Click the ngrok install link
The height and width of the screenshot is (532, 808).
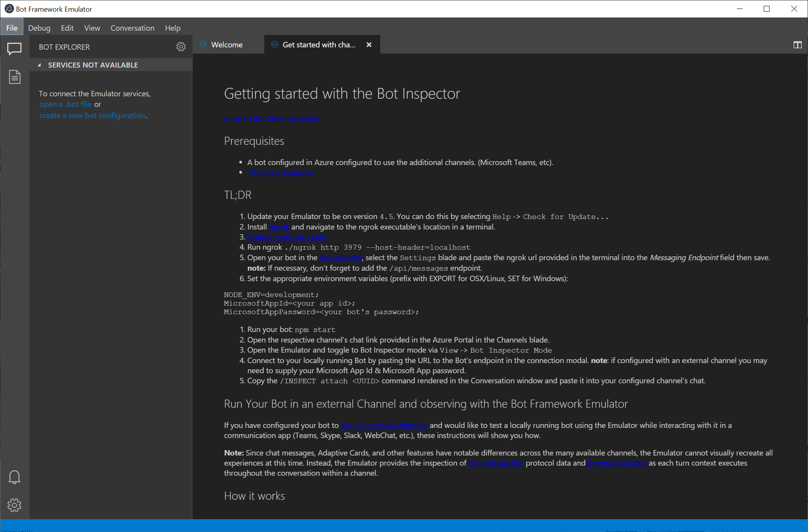tap(279, 227)
